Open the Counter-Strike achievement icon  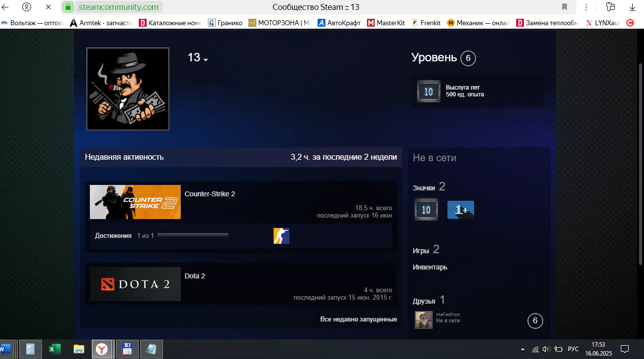pos(282,236)
